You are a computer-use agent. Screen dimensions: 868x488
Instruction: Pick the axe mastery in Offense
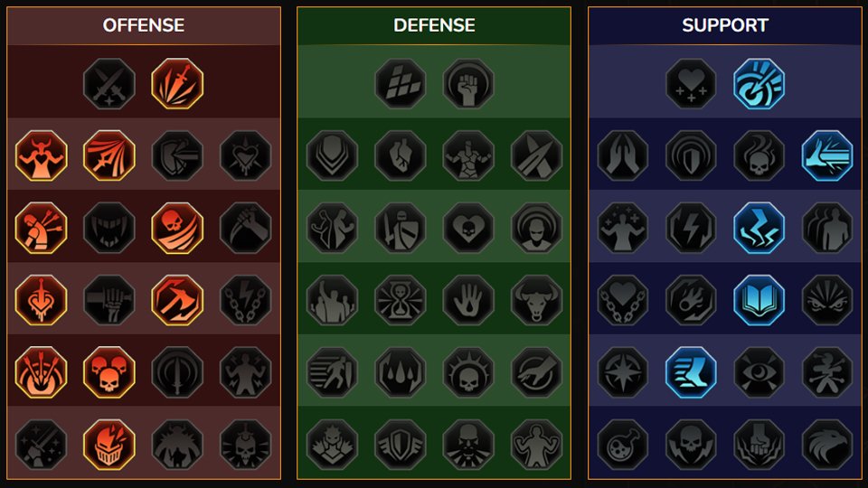tap(177, 300)
